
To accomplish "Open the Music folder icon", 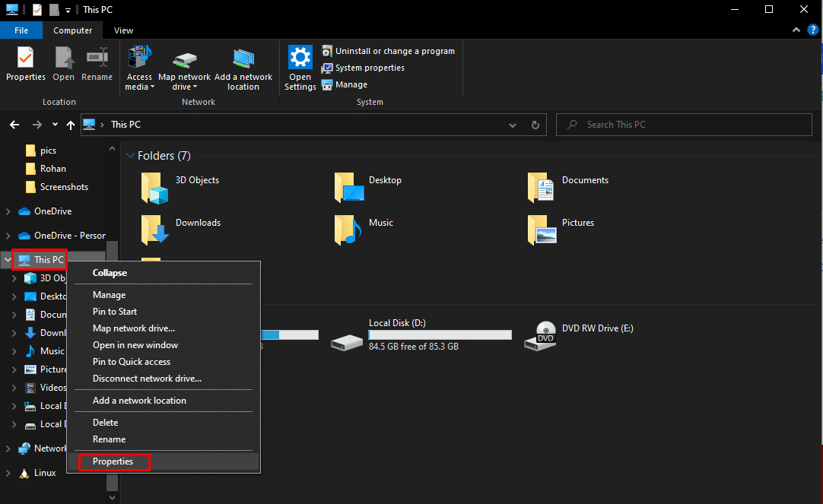I will pos(348,230).
